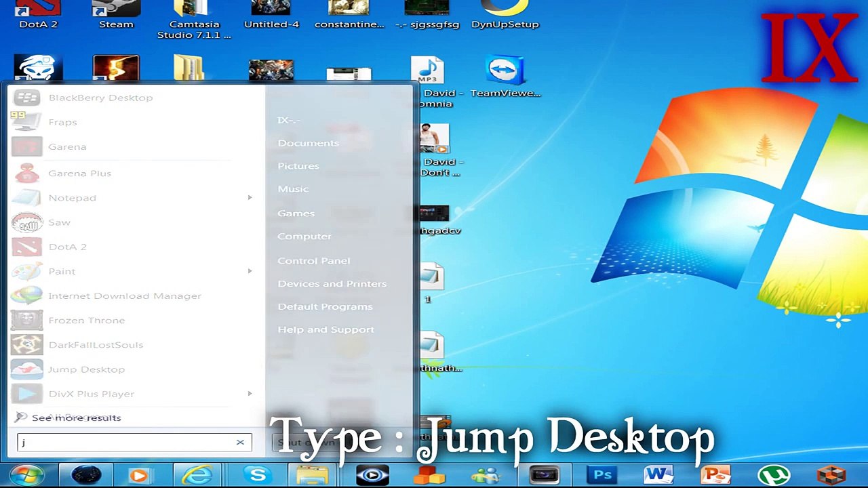868x488 pixels.
Task: Open Music from the Start menu
Action: pos(293,189)
